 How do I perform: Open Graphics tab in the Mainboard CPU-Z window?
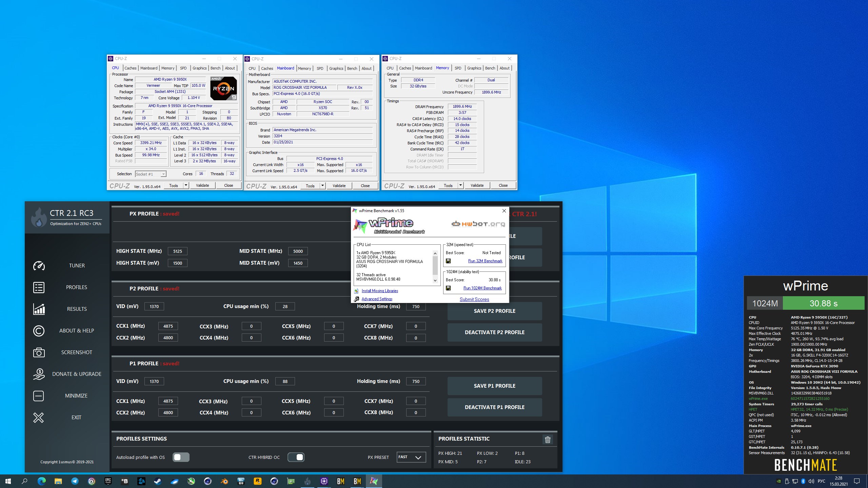(336, 68)
